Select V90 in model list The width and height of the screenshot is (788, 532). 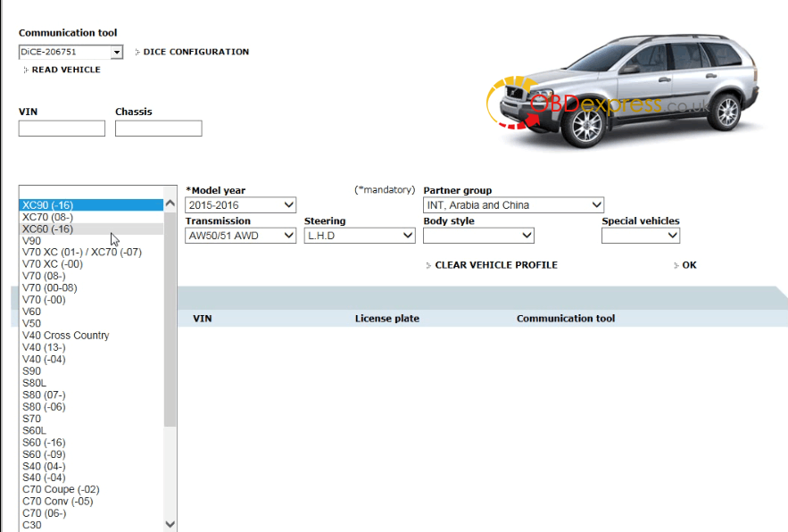(91, 241)
